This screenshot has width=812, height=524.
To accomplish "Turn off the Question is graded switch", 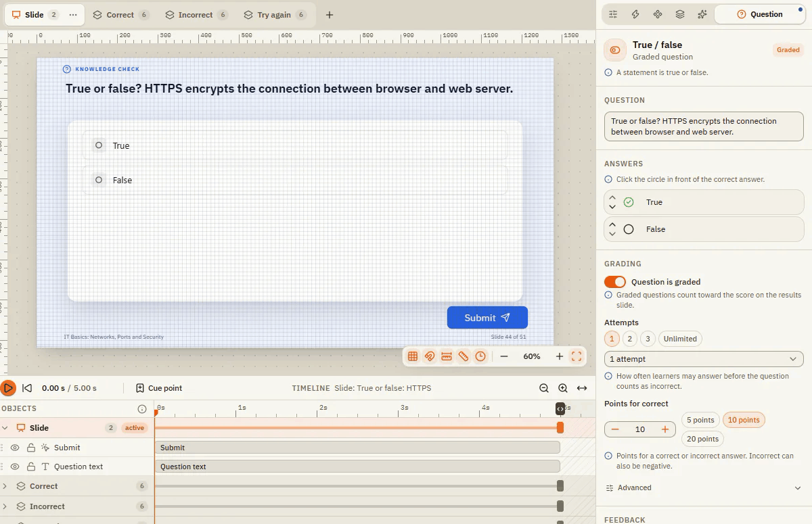I will 615,282.
